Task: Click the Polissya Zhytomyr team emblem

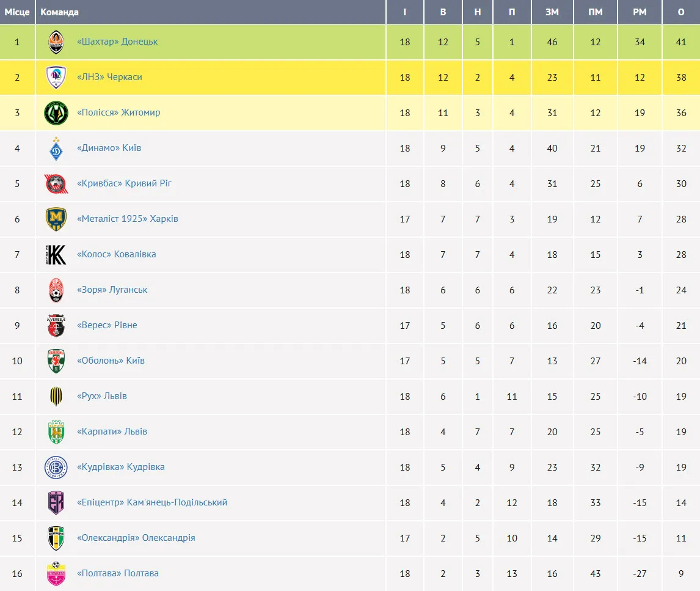Action: point(56,113)
